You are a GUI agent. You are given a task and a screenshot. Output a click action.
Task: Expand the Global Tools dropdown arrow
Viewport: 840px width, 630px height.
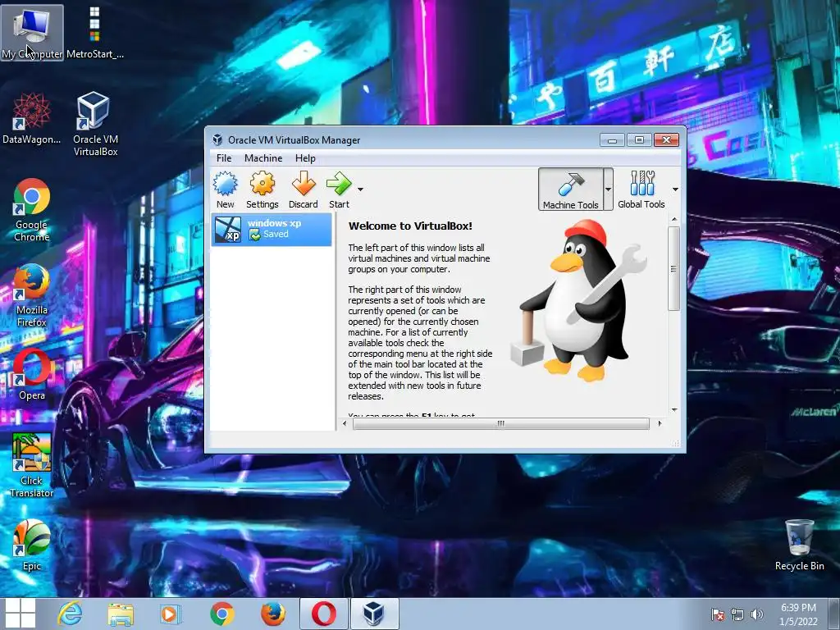point(675,189)
